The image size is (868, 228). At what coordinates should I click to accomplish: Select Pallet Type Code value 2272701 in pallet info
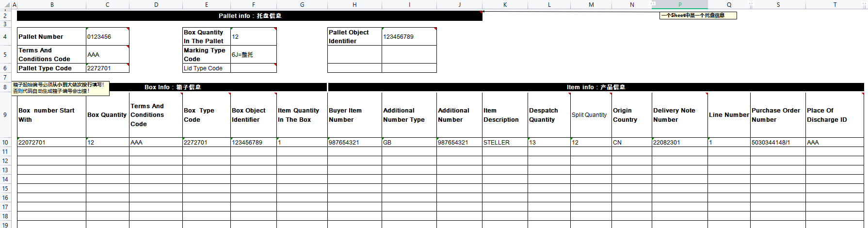point(107,68)
